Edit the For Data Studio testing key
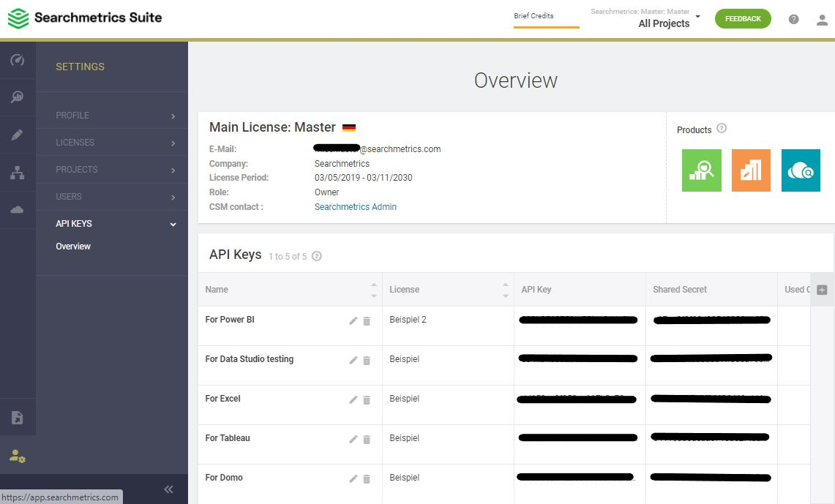The width and height of the screenshot is (835, 504). 353,361
